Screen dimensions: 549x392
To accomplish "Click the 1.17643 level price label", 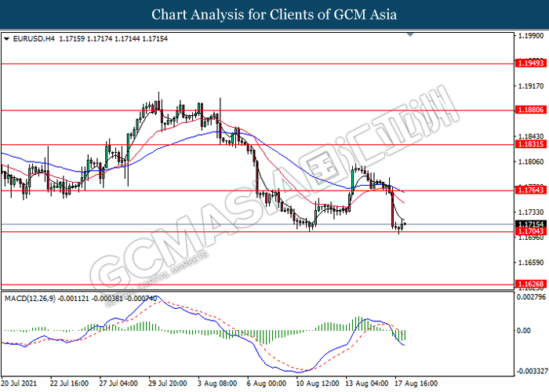I will click(x=531, y=190).
